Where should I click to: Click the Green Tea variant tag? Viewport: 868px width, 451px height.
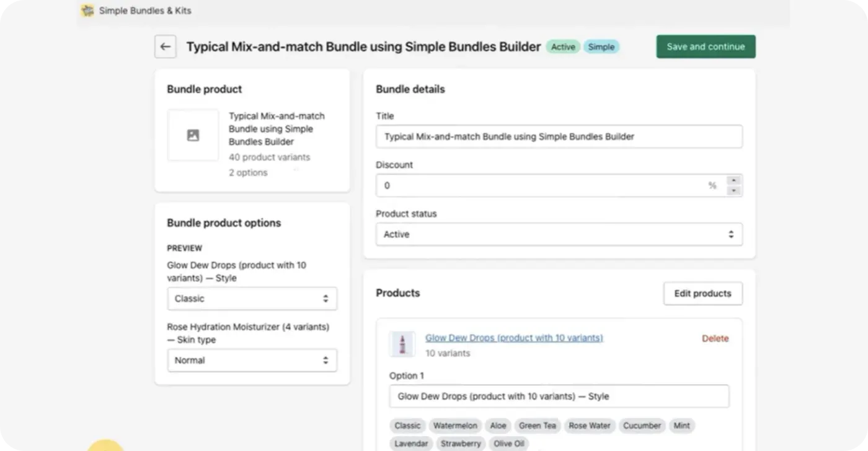[x=537, y=426]
